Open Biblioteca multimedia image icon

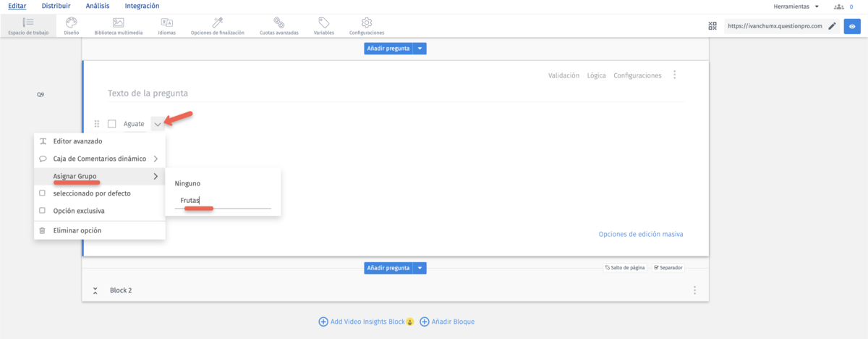click(x=119, y=22)
